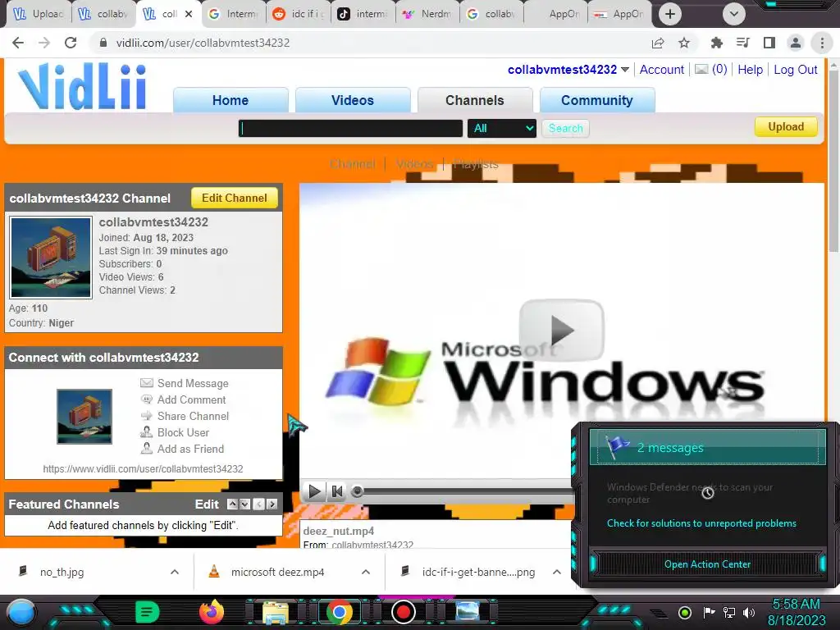Open the Chrome extensions puzzle icon
Viewport: 840px width, 630px height.
click(x=716, y=43)
